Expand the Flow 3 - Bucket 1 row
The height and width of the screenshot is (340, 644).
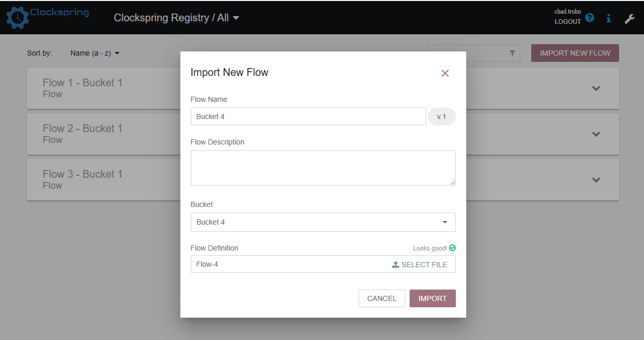(x=596, y=180)
